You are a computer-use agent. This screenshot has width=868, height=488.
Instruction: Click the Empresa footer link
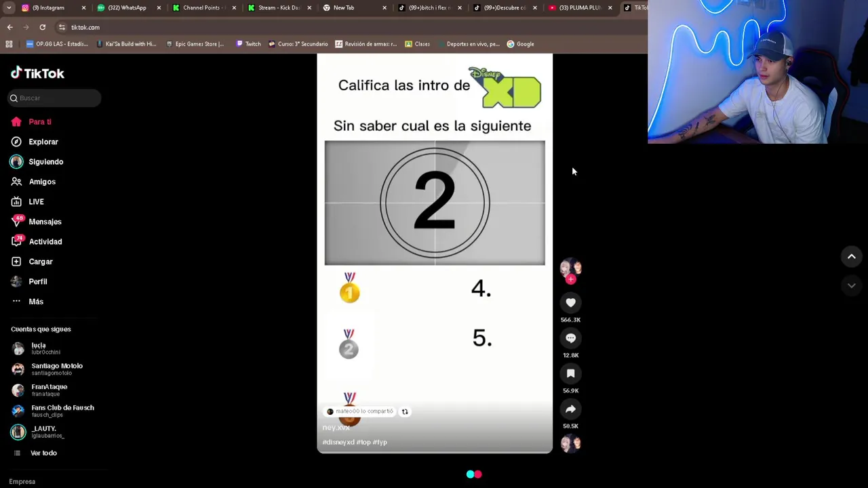22,481
